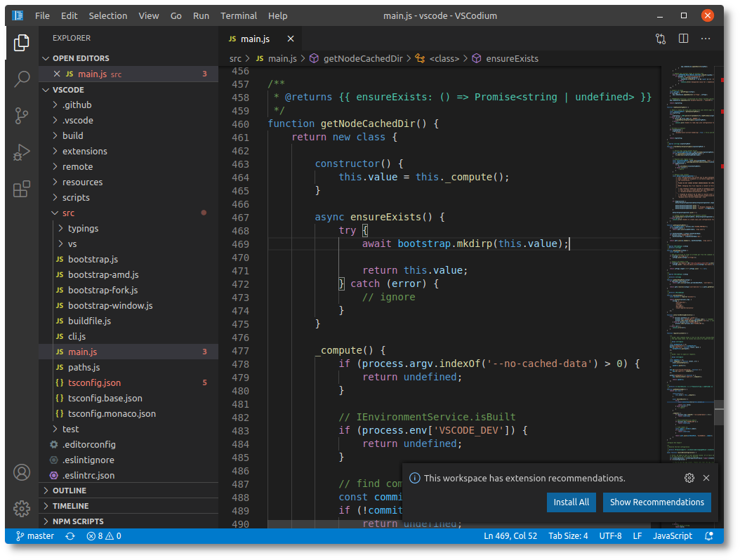Click the src breadcrumb segment
The image size is (740, 560).
(235, 58)
